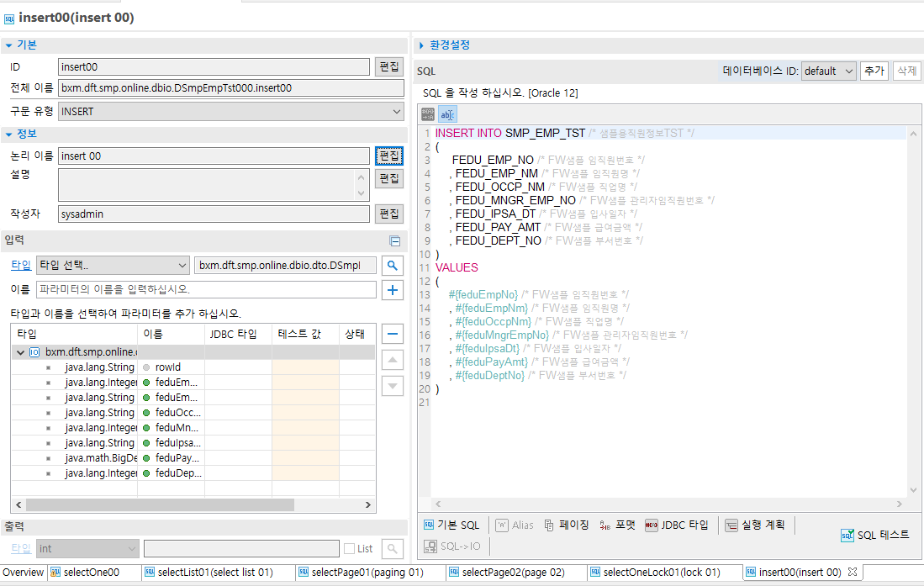The image size is (924, 586).
Task: Click the first icon in SQL editor toolbar
Action: 428,114
